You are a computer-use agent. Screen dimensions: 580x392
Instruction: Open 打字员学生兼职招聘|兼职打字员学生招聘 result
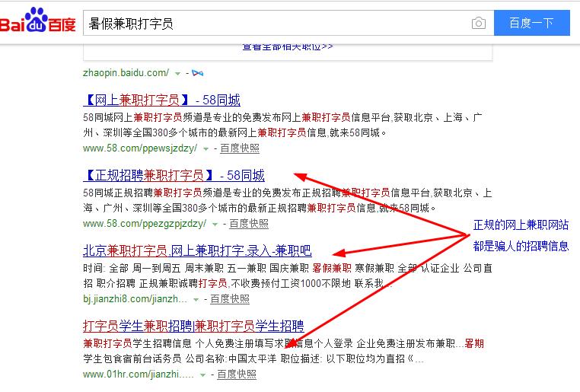[193, 326]
